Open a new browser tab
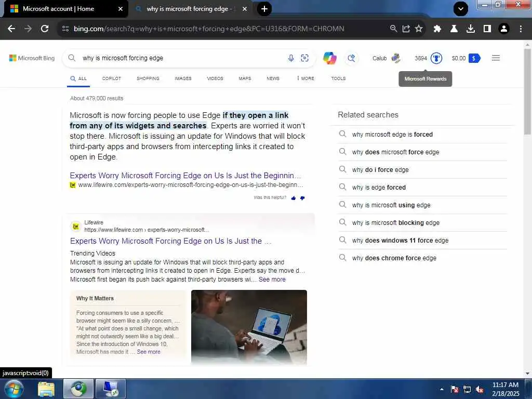 click(264, 9)
